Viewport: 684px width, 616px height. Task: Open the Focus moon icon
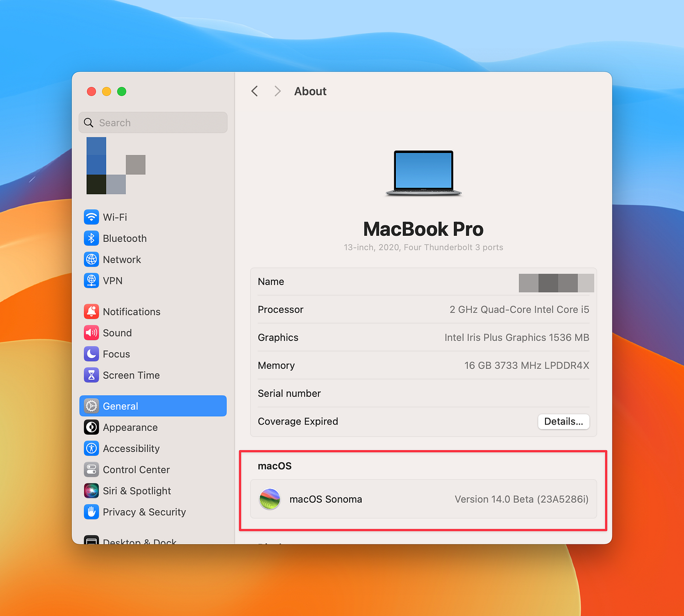tap(91, 354)
